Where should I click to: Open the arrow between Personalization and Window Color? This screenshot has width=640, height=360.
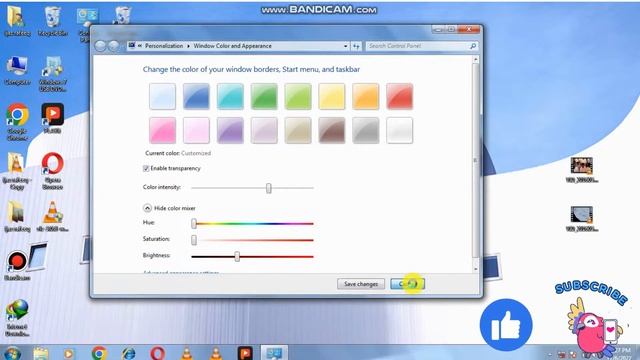[x=189, y=46]
